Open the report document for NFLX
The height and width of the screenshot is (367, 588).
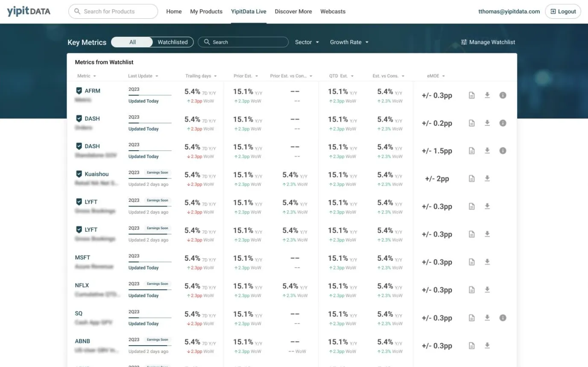point(472,290)
